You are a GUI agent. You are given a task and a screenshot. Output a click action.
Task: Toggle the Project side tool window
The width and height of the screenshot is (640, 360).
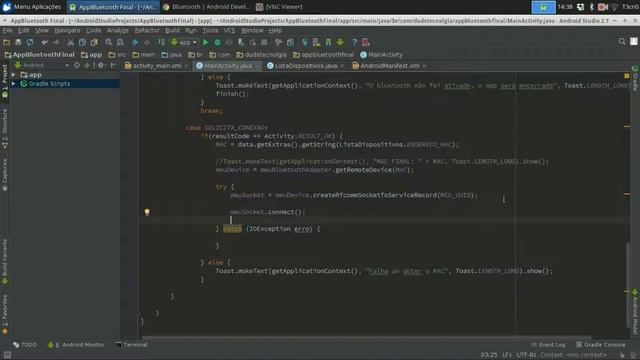pos(5,81)
